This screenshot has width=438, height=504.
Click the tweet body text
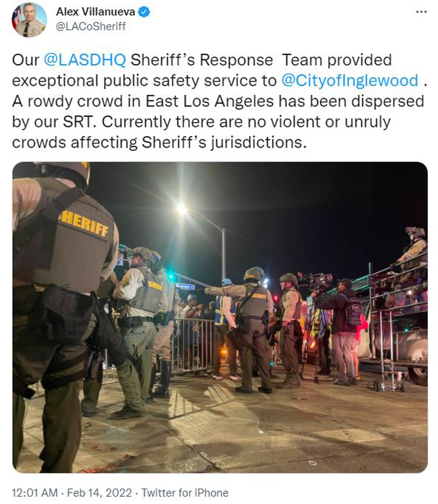220,101
